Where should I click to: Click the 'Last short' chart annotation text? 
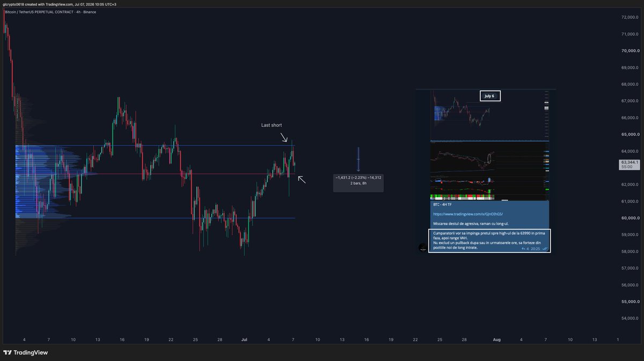(x=272, y=125)
